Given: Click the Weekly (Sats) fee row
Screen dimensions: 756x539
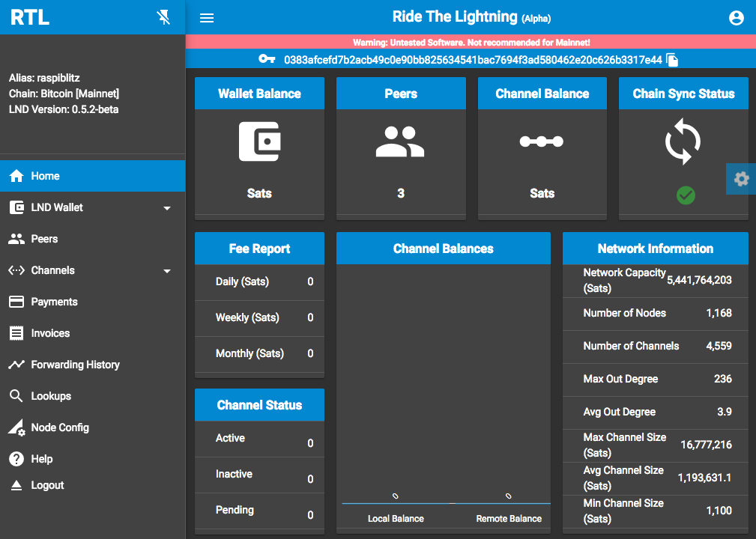Looking at the screenshot, I should tap(259, 318).
